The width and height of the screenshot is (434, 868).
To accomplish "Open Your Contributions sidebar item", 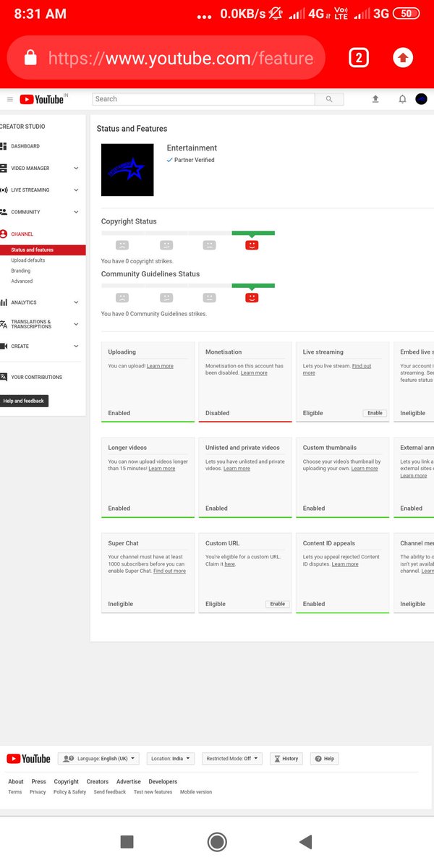I will 36,377.
